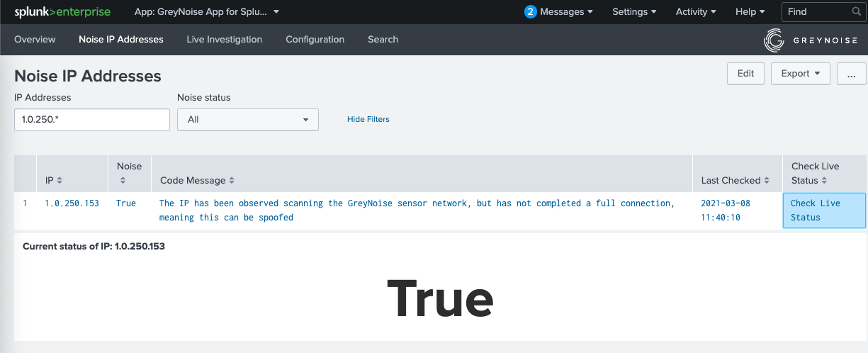Expand the Activity menu

[x=696, y=12]
